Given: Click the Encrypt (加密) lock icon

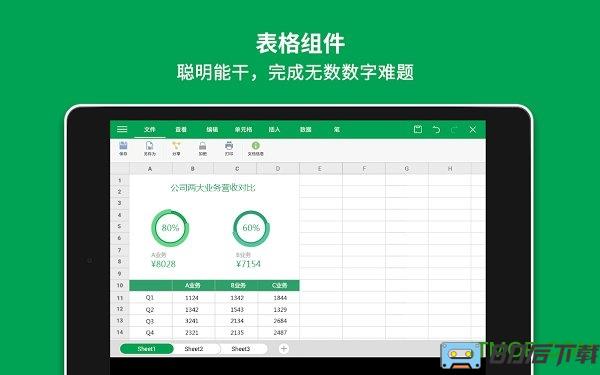Looking at the screenshot, I should pyautogui.click(x=202, y=148).
